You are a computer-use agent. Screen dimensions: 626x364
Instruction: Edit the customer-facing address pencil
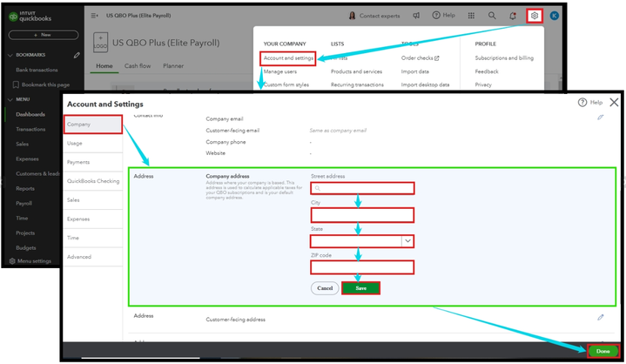[x=600, y=318]
